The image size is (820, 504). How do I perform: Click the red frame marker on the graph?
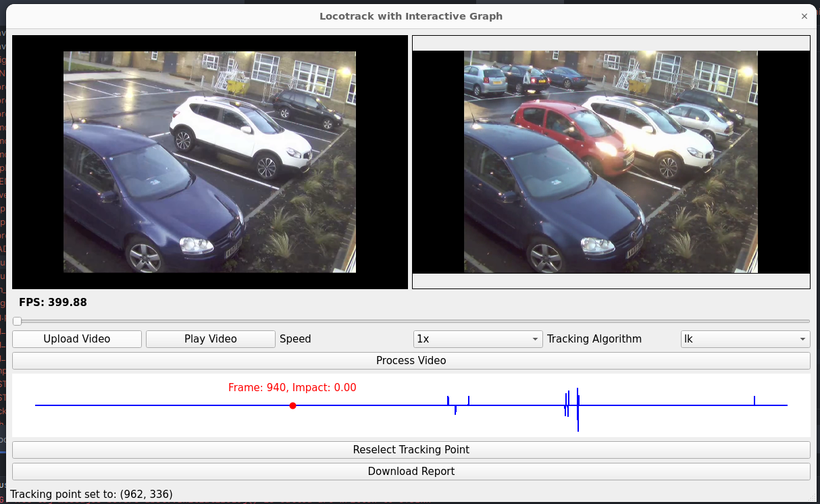coord(292,405)
